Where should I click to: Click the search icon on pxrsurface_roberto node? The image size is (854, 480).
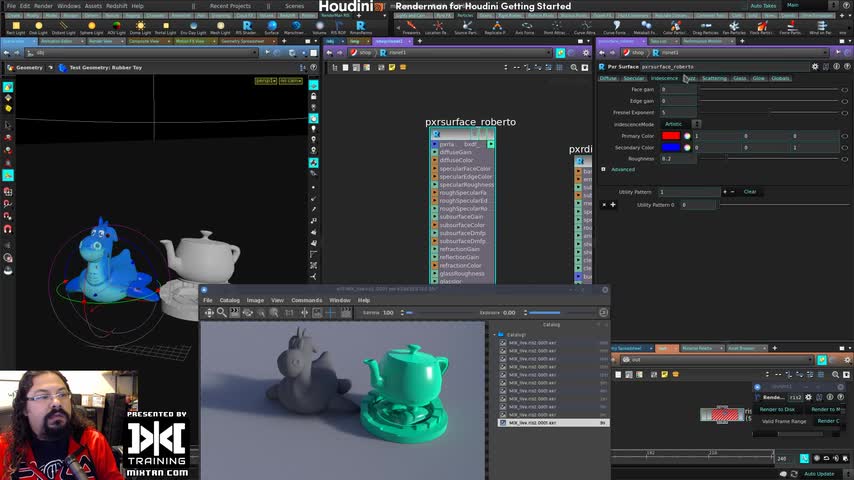click(436, 134)
